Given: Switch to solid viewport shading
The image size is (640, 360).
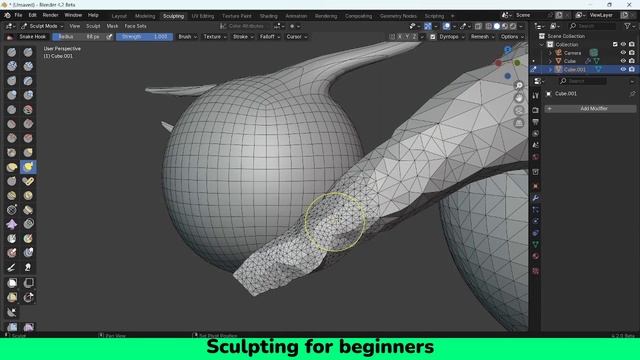Looking at the screenshot, I should [497, 26].
